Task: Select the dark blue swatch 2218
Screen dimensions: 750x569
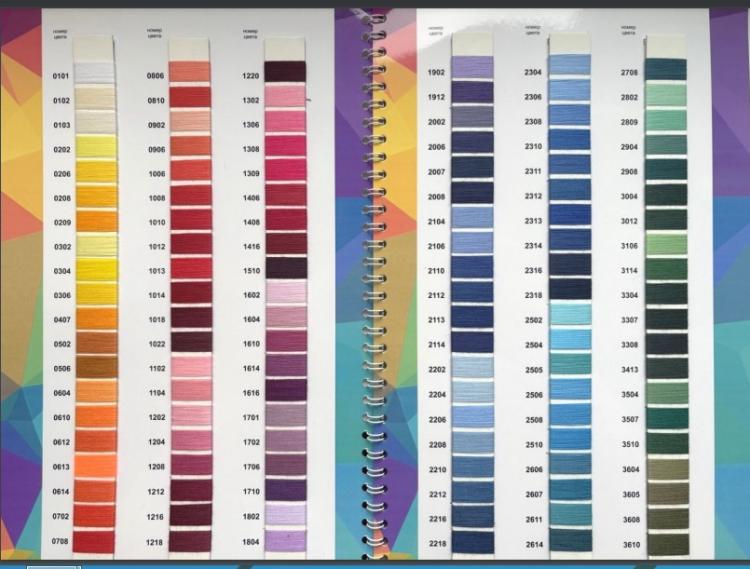Action: click(473, 542)
